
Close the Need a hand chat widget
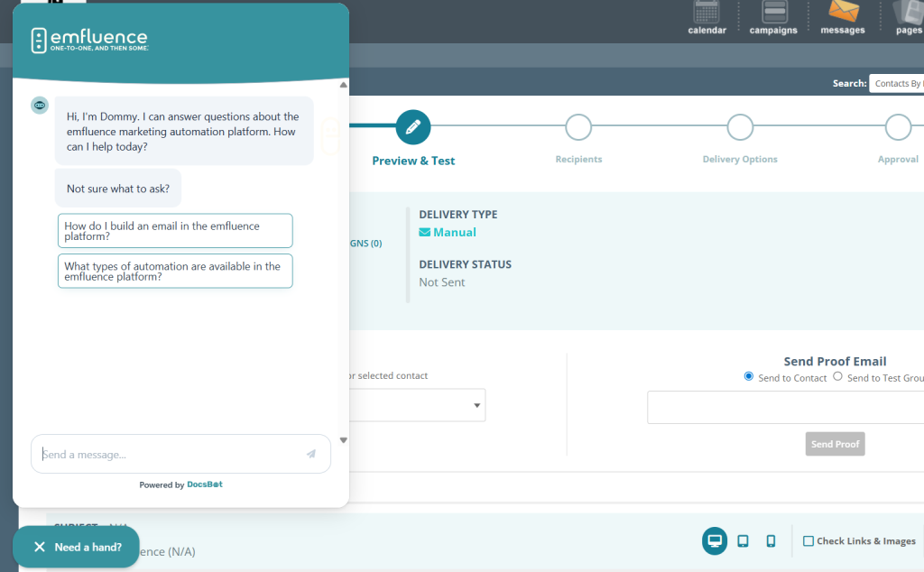[x=40, y=547]
